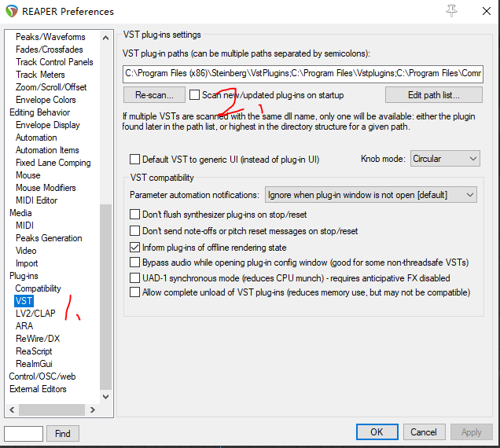Click the VST plug-in paths text field
This screenshot has width=500, height=448.
coord(303,74)
